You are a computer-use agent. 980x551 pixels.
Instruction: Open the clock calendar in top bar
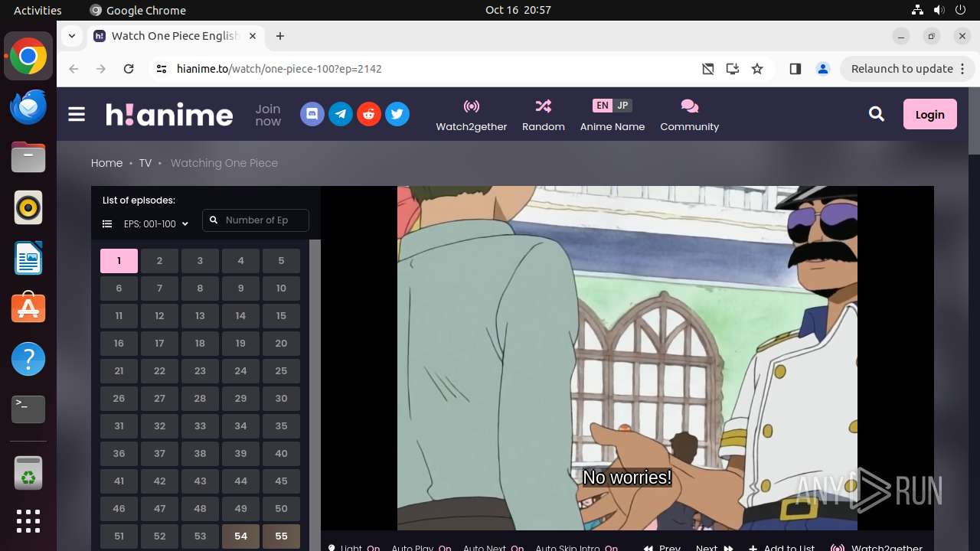[x=518, y=10]
